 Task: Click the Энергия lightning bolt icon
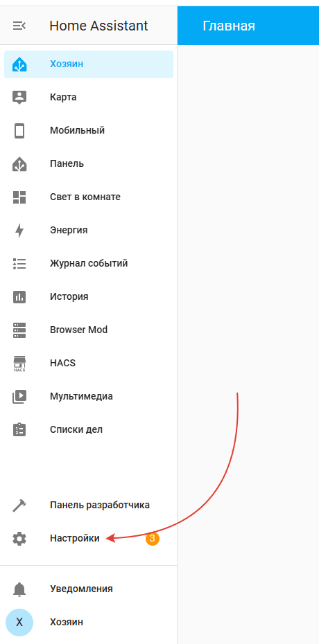(x=19, y=230)
